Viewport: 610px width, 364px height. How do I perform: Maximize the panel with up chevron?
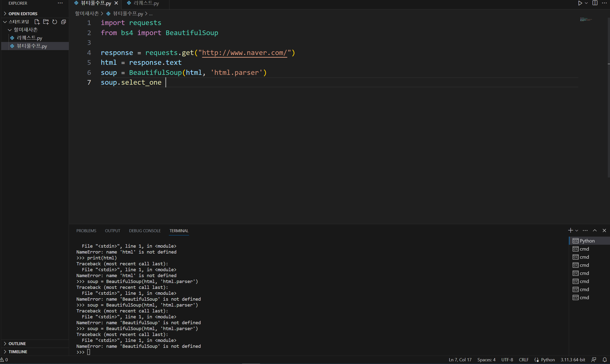595,230
